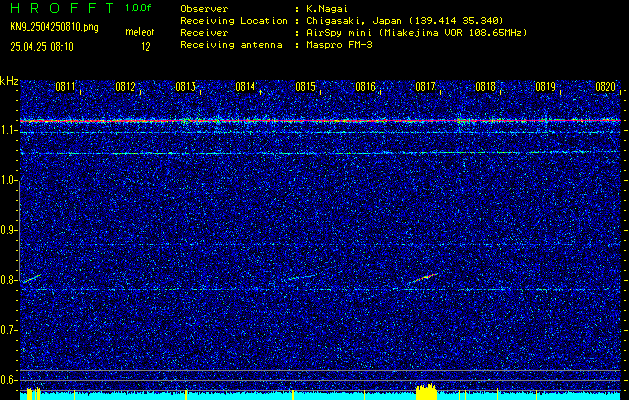This screenshot has height=400, width=629.
Task: Click the filename KN9_2504250810.png
Action: (x=54, y=27)
